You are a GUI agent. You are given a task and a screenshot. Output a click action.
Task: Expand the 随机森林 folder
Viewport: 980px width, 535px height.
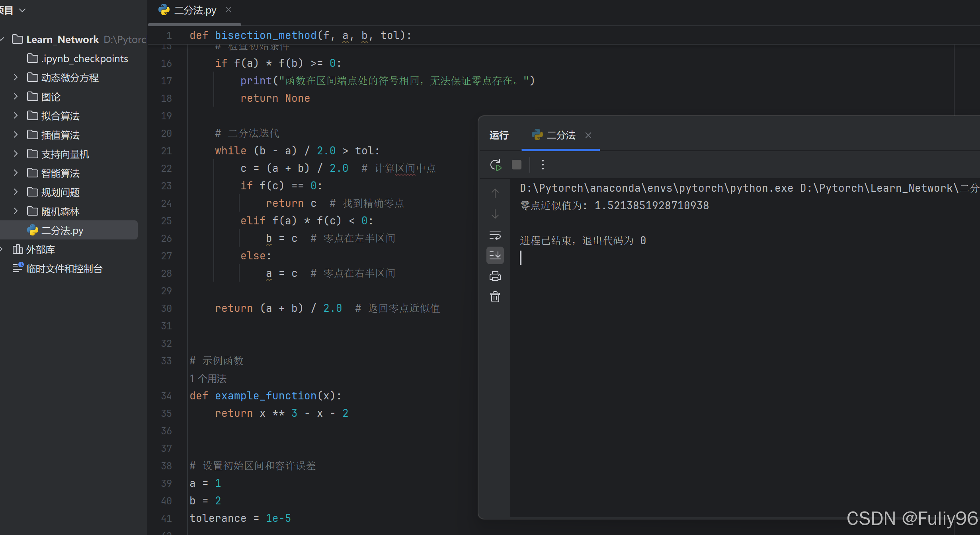pos(16,211)
